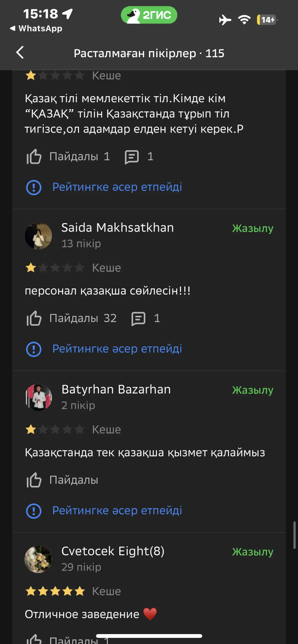Return to WhatsApp via status bar link
This screenshot has height=644, width=298.
tap(36, 29)
